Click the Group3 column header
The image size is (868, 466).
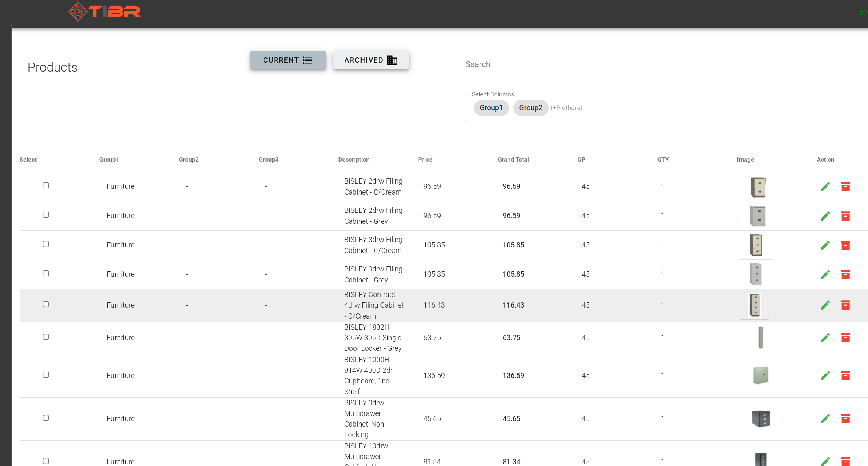coord(268,160)
